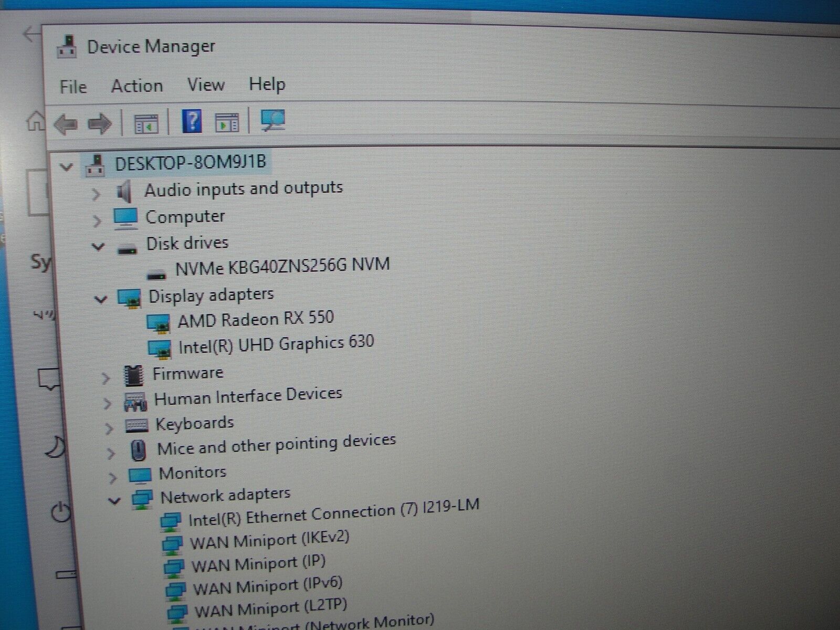The height and width of the screenshot is (630, 840).
Task: Click the Forward arrow toolbar button
Action: pos(99,124)
